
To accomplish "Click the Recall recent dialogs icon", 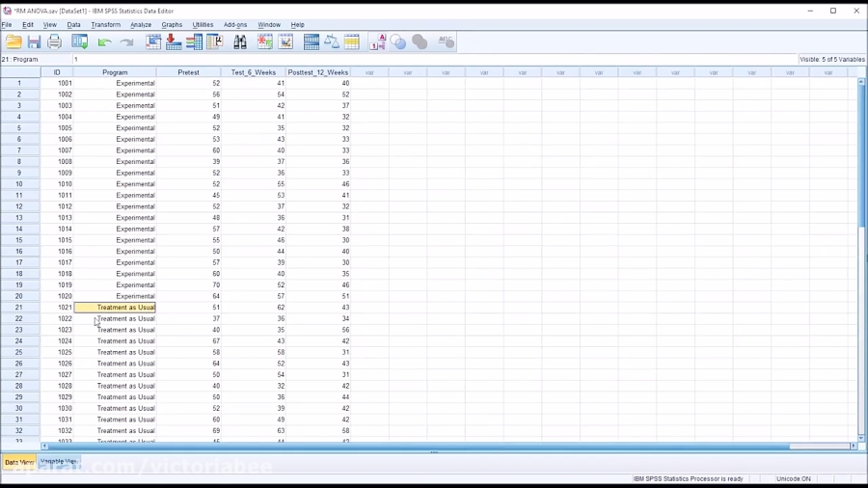I will (80, 41).
